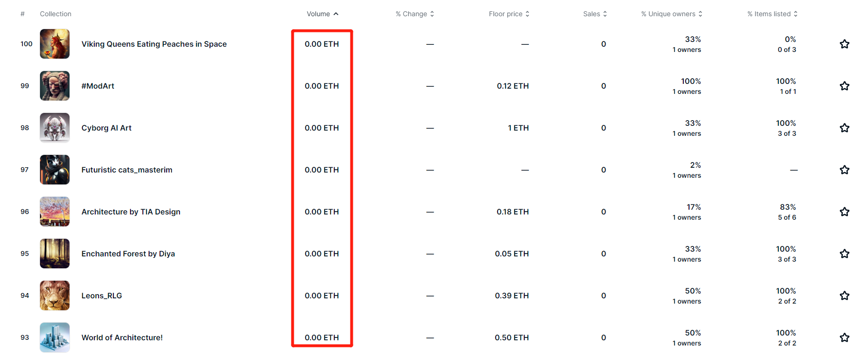868x356 pixels.
Task: Star the Enchanted Forest by Diya row
Action: click(844, 254)
